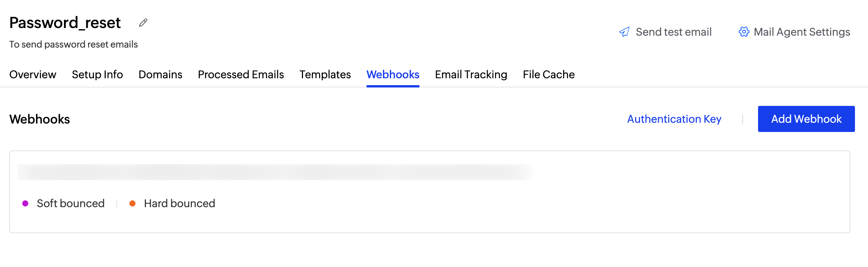The image size is (868, 267).
Task: Click the blurred webhook URL entry
Action: tap(276, 172)
